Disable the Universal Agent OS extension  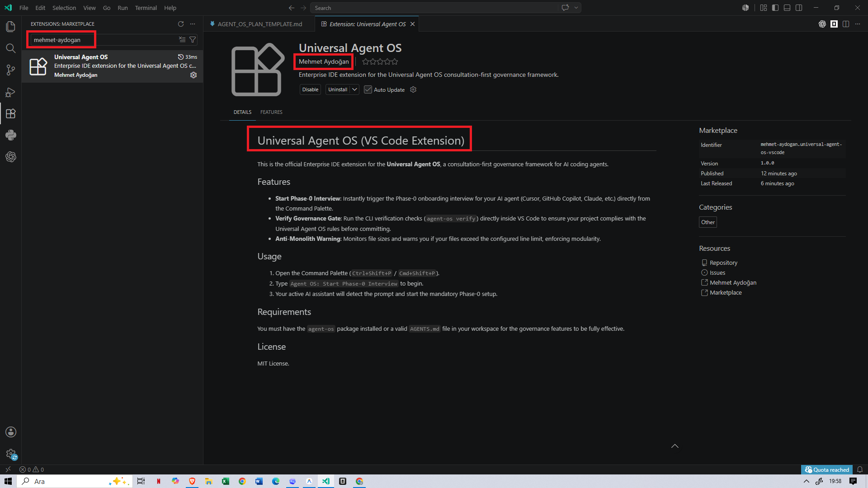pos(310,89)
